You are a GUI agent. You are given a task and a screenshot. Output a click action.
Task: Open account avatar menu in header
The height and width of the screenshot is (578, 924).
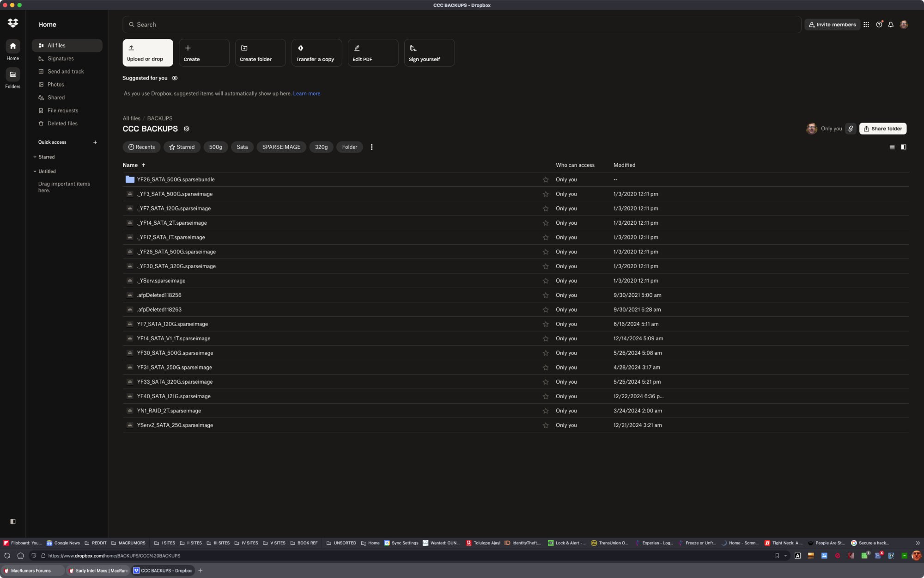[x=904, y=25]
